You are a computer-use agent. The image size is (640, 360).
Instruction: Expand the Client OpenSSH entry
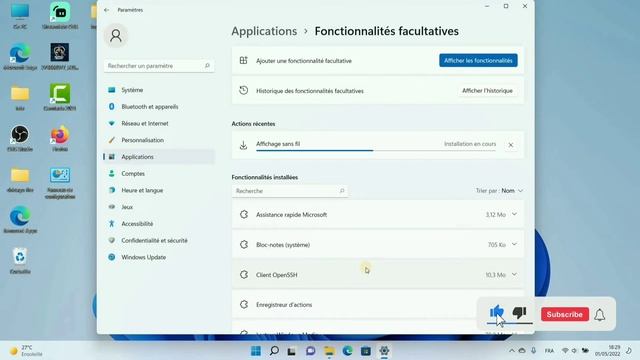point(514,275)
